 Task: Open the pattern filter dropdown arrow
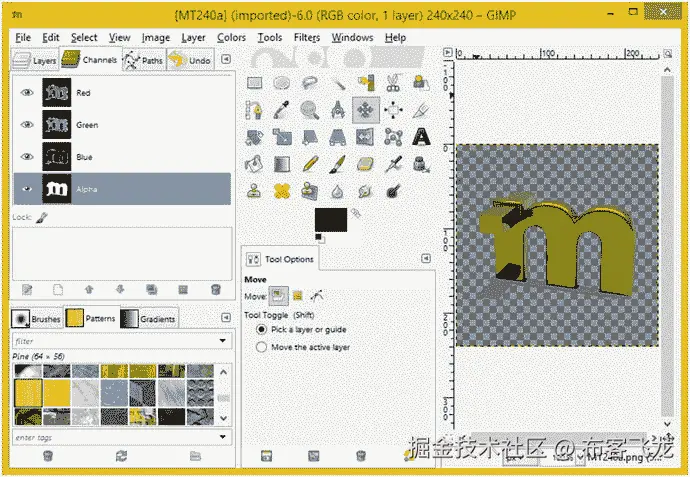coord(223,341)
